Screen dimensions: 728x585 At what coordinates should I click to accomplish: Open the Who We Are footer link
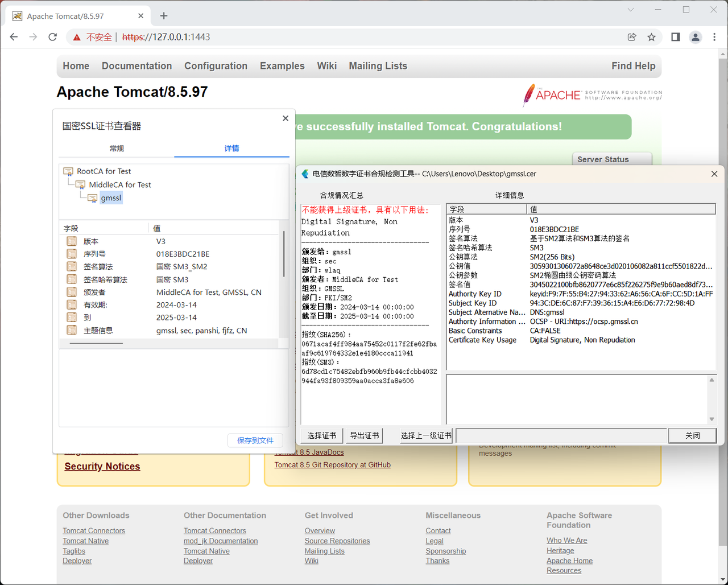(x=567, y=541)
